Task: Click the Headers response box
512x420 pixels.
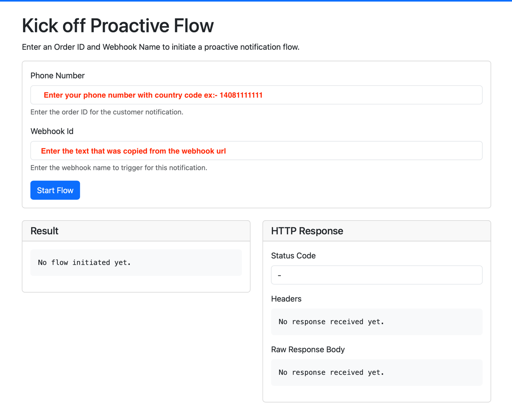Action: point(376,322)
